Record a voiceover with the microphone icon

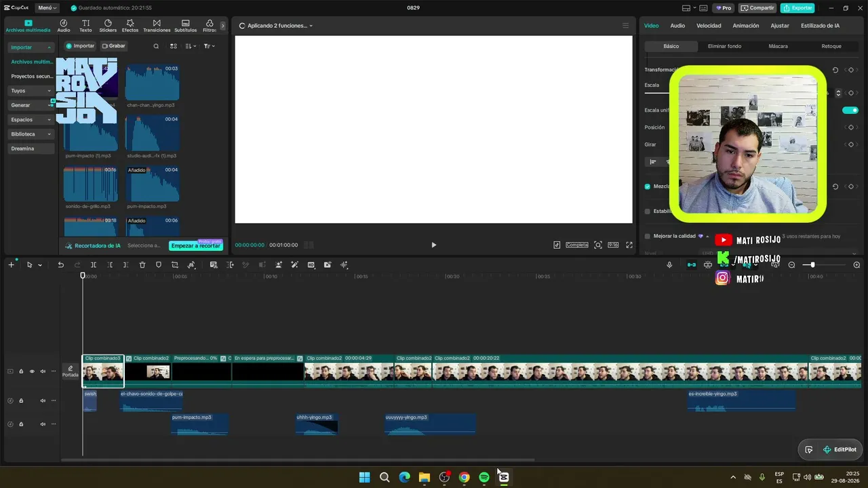coord(669,265)
